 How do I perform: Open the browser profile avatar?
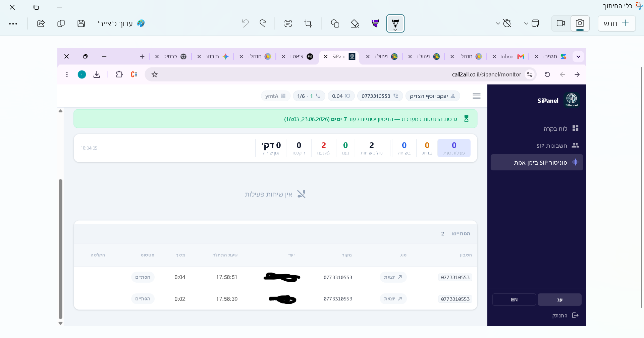pos(82,74)
